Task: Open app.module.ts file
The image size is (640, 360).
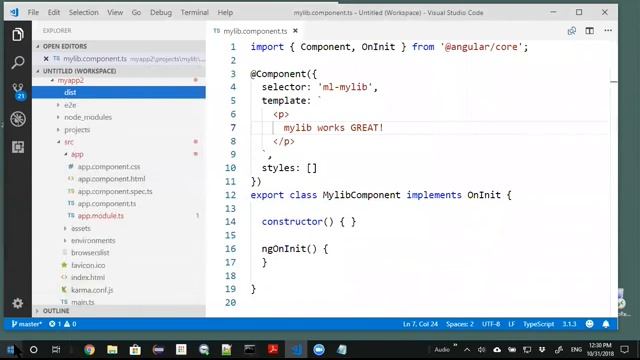Action: coord(100,216)
